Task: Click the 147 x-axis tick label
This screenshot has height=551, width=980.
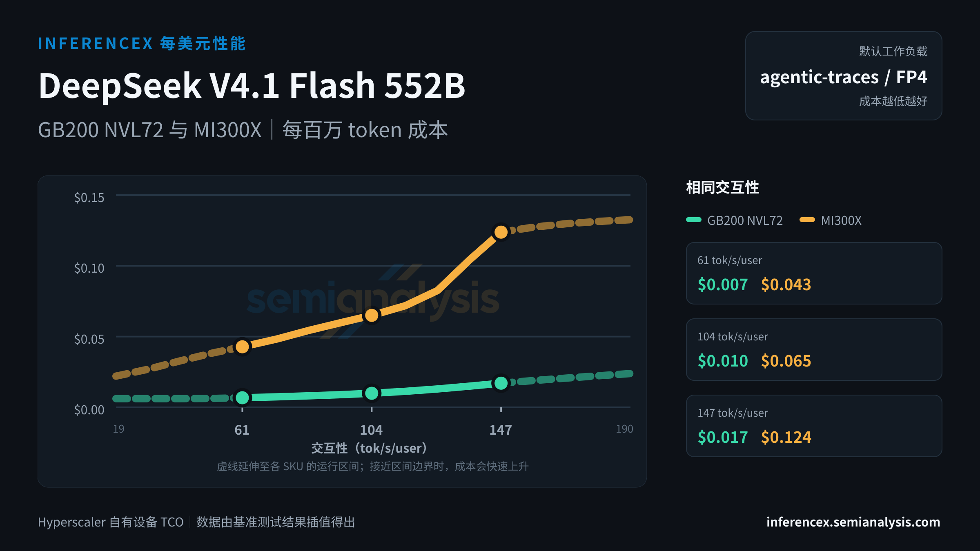Action: coord(501,430)
